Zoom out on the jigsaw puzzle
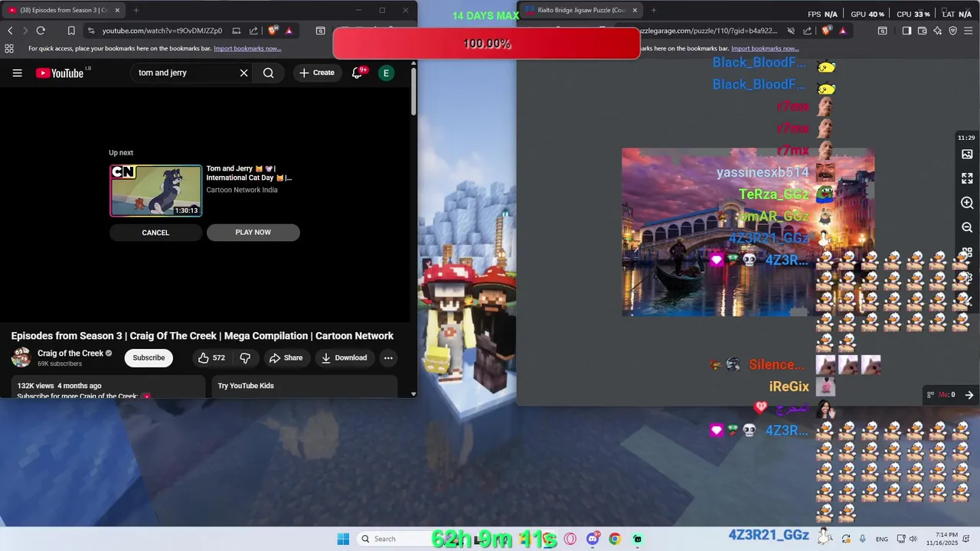This screenshot has width=980, height=551. point(967,227)
